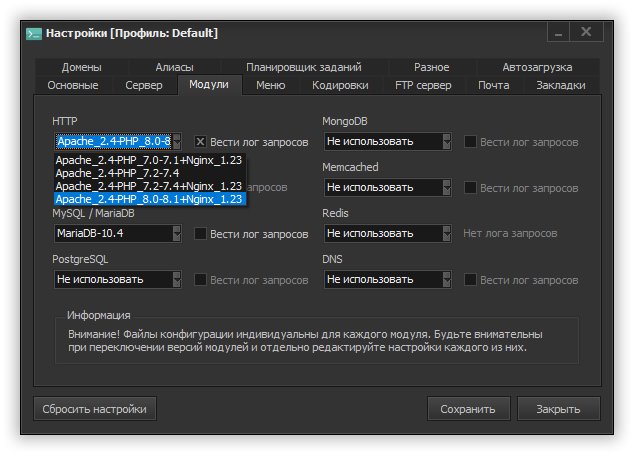The width and height of the screenshot is (634, 455).
Task: Close the settings window with the X button
Action: 586,33
